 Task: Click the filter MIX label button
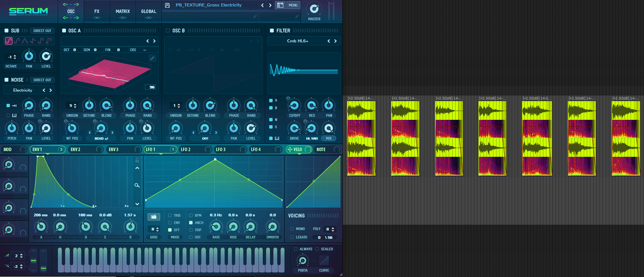329,138
